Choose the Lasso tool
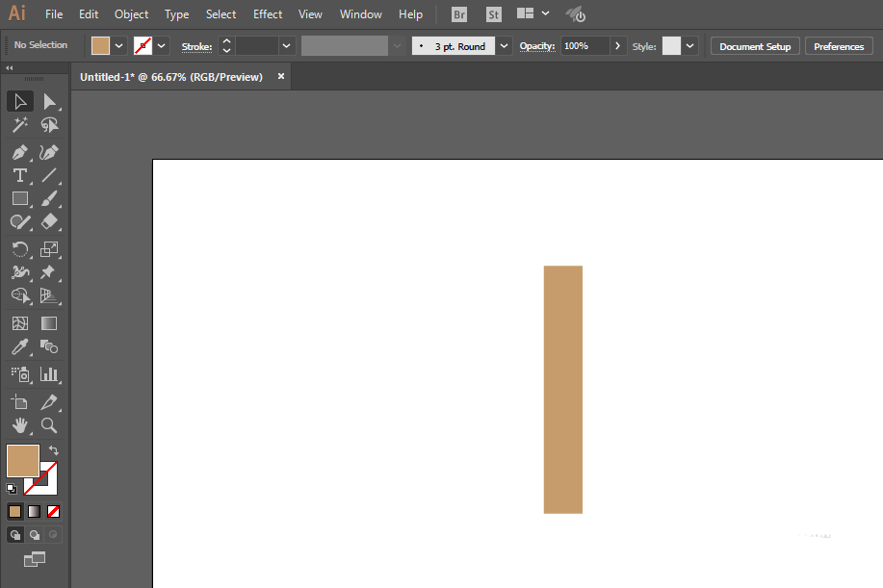Image resolution: width=883 pixels, height=588 pixels. tap(49, 125)
